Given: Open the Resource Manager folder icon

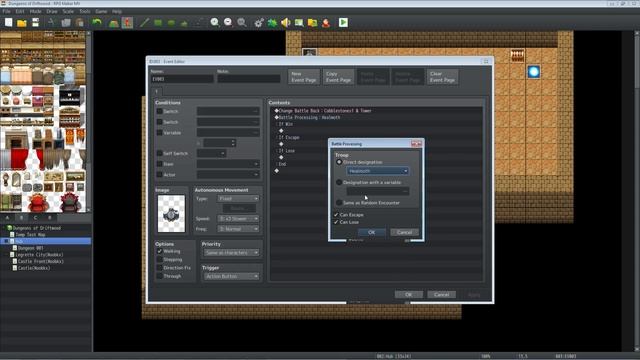Looking at the screenshot, I should point(313,22).
